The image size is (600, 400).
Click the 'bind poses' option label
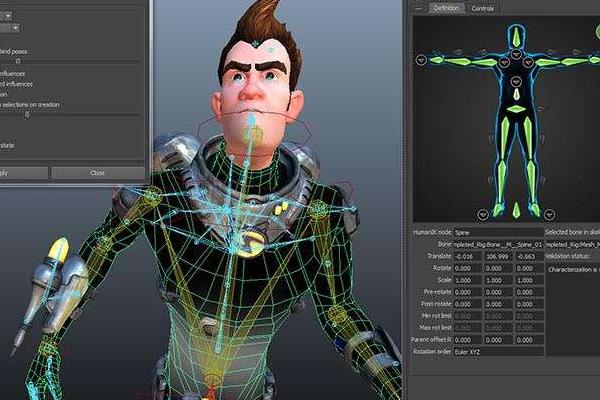coord(13,52)
